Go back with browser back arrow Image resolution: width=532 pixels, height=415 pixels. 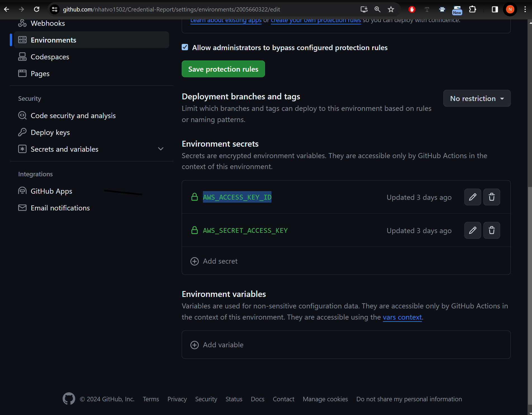click(x=7, y=9)
